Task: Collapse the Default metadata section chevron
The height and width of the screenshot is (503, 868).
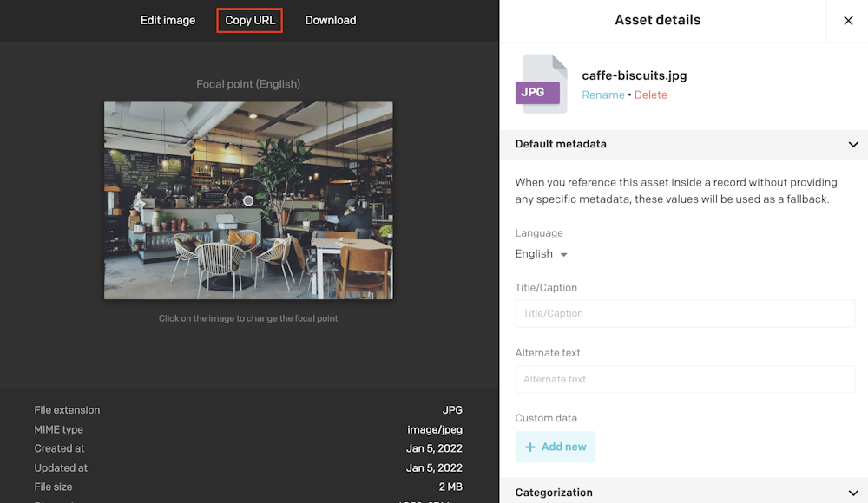Action: coord(852,145)
